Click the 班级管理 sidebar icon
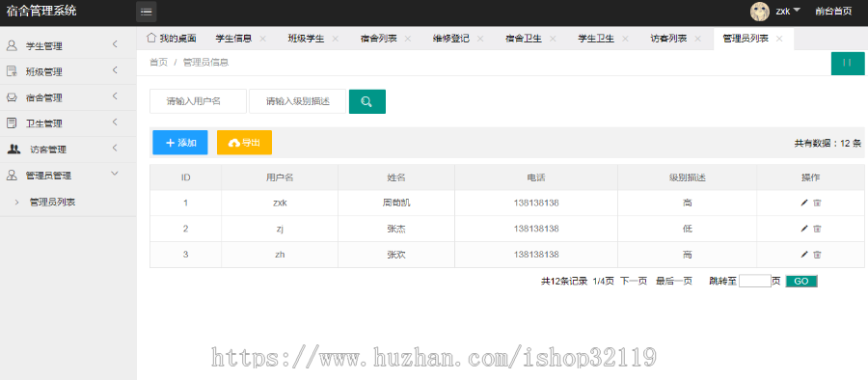The height and width of the screenshot is (380, 868). click(x=12, y=71)
